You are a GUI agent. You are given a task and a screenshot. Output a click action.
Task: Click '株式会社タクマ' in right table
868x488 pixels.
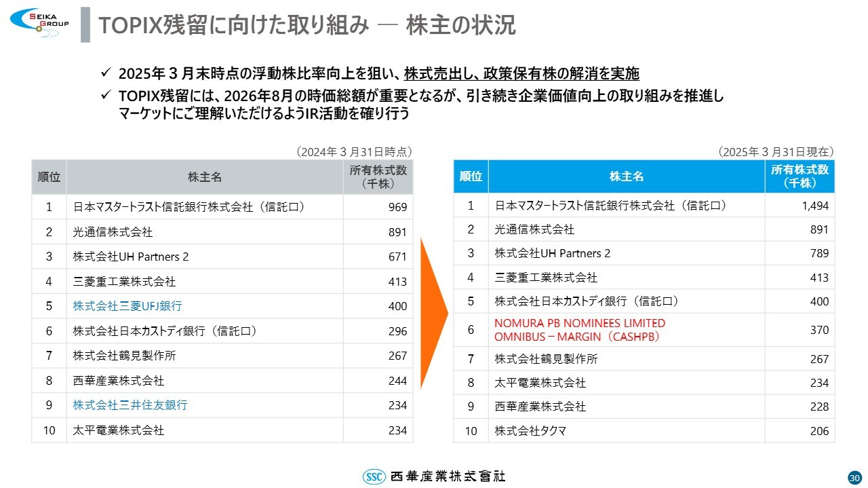tap(530, 431)
